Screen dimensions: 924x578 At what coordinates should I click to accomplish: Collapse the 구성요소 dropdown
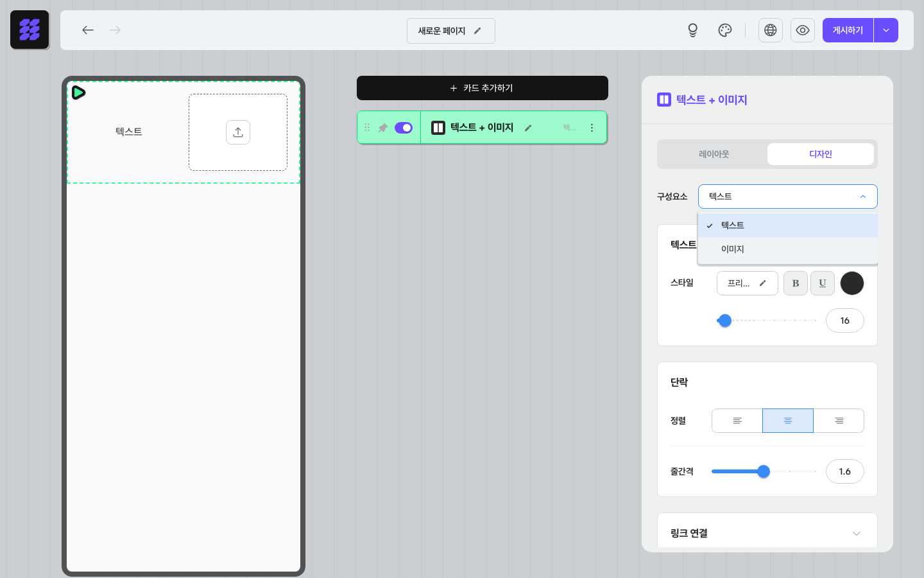coord(788,197)
